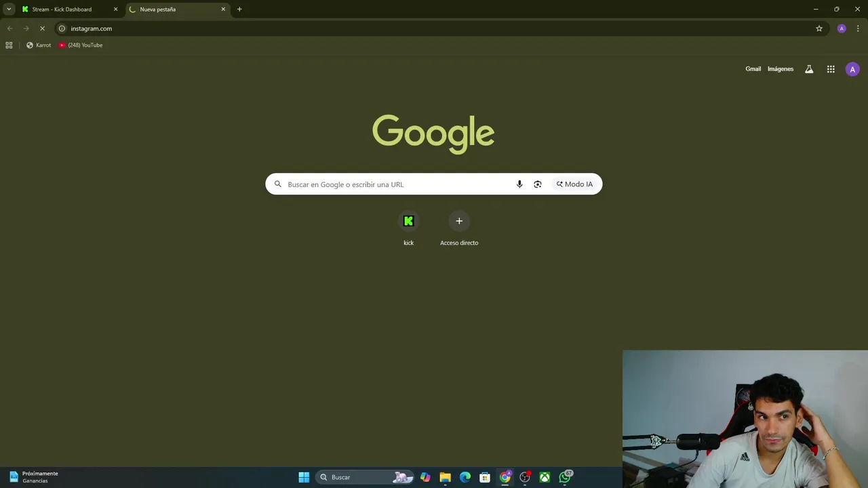Search by voice using the microphone icon
This screenshot has width=868, height=488.
519,184
